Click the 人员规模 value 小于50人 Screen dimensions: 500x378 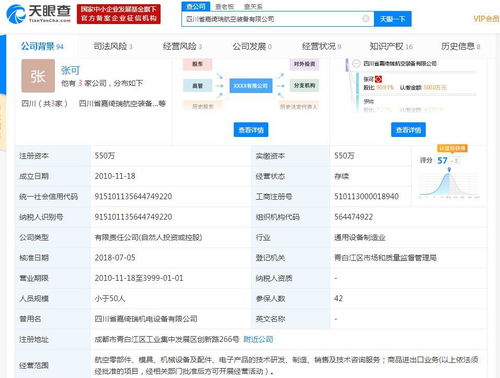(110, 298)
